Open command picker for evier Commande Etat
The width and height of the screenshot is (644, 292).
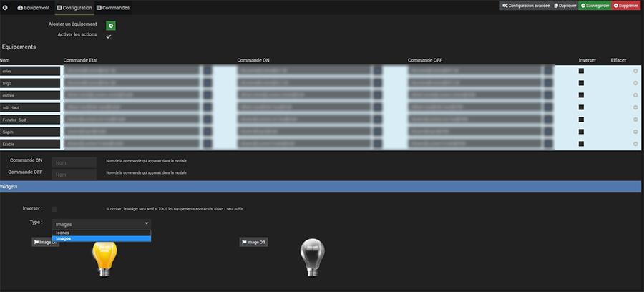pyautogui.click(x=208, y=71)
